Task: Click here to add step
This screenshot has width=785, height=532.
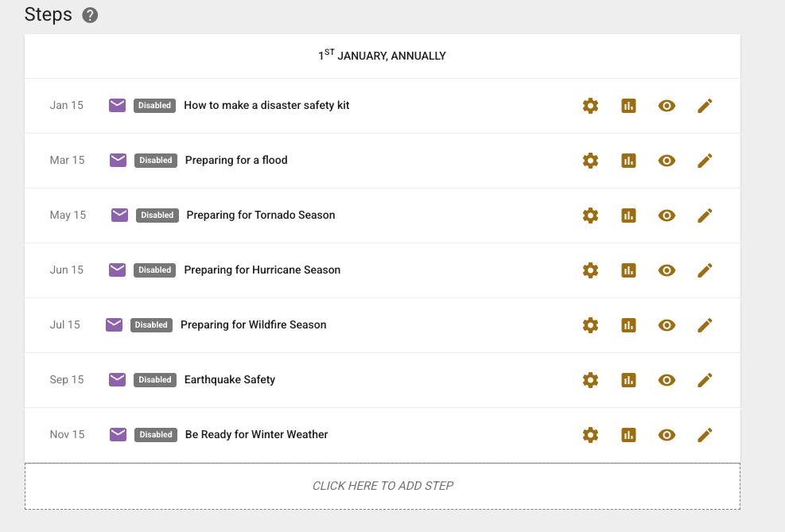Action: 383,486
